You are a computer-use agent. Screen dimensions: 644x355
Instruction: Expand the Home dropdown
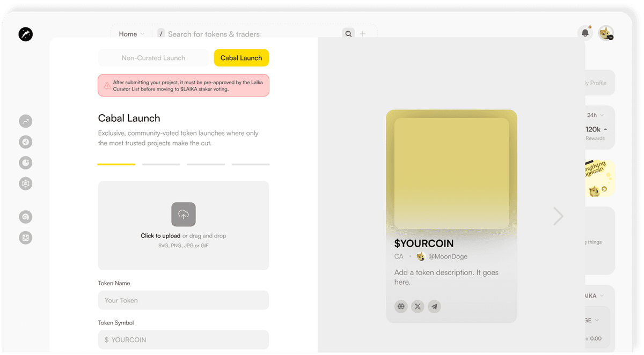(131, 34)
